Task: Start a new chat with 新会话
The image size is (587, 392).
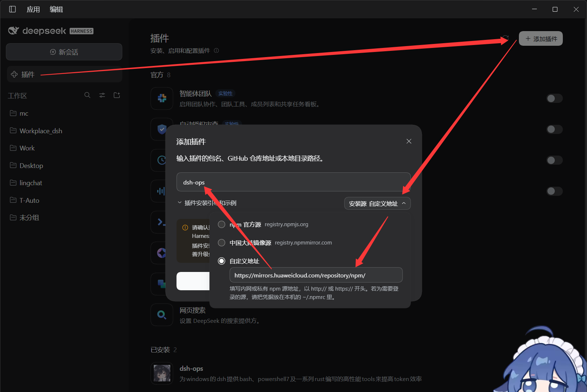Action: (x=64, y=52)
